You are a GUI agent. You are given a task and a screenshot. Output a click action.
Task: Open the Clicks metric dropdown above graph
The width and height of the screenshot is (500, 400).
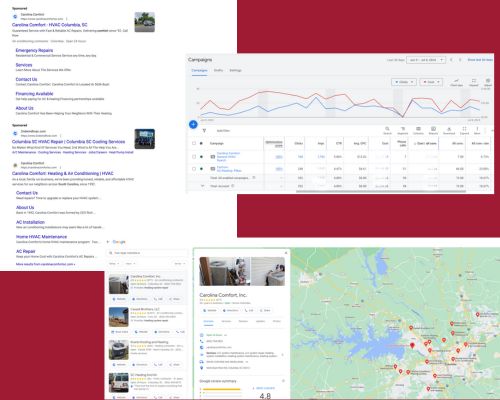(404, 82)
